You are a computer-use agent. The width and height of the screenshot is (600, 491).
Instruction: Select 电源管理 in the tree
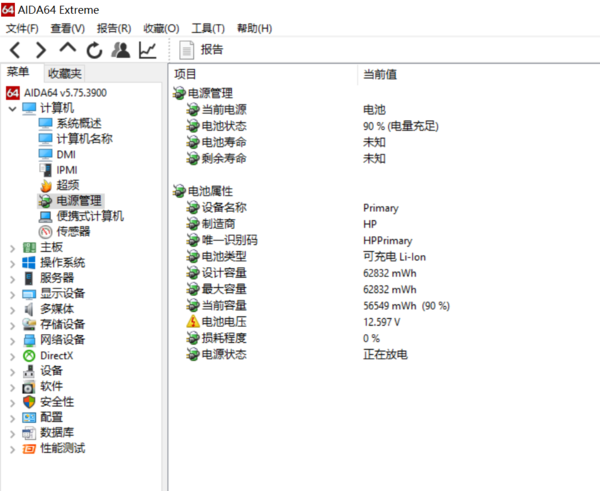pos(79,201)
